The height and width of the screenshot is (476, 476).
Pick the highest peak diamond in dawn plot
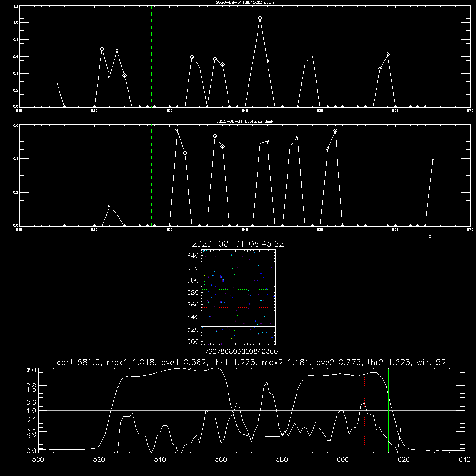(260, 18)
